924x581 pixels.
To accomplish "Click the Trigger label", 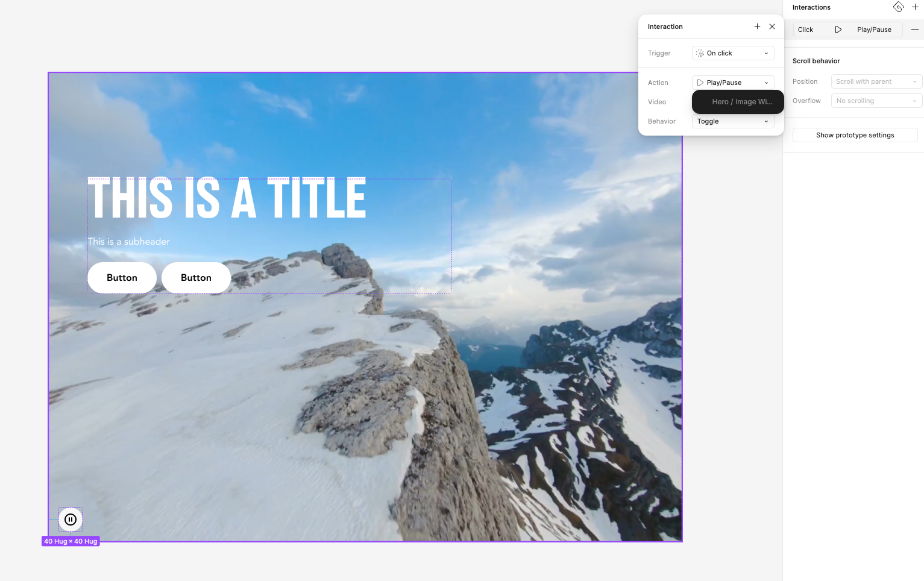I will [x=659, y=53].
